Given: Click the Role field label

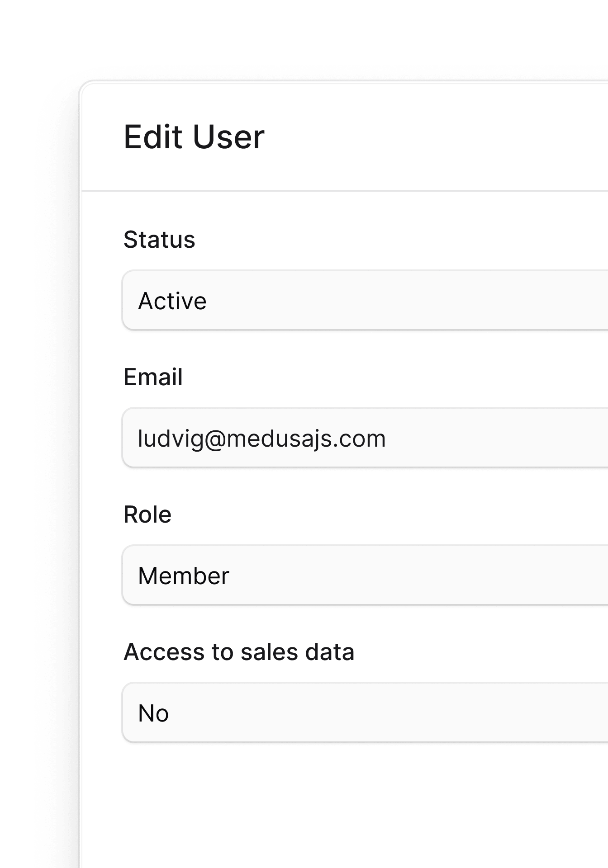Looking at the screenshot, I should coord(147,514).
